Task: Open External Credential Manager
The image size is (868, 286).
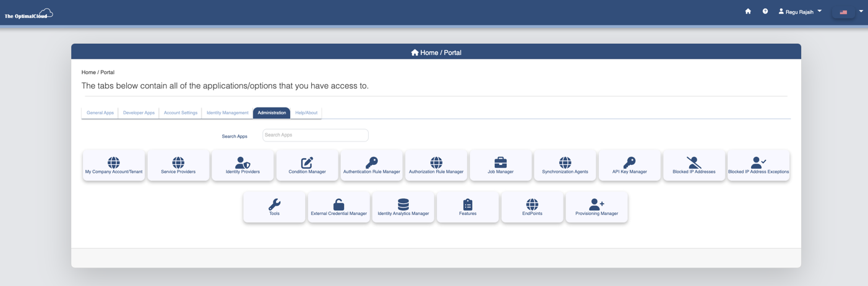Action: pyautogui.click(x=339, y=207)
